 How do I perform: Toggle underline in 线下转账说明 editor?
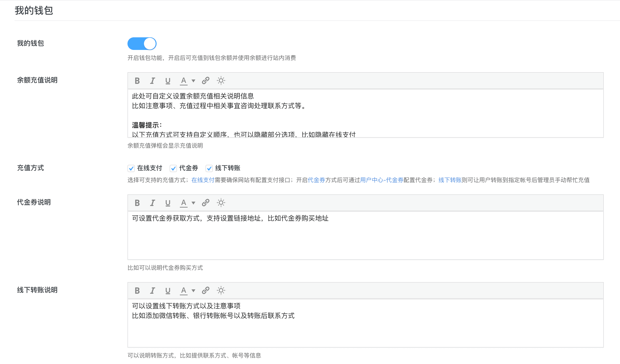(x=168, y=291)
